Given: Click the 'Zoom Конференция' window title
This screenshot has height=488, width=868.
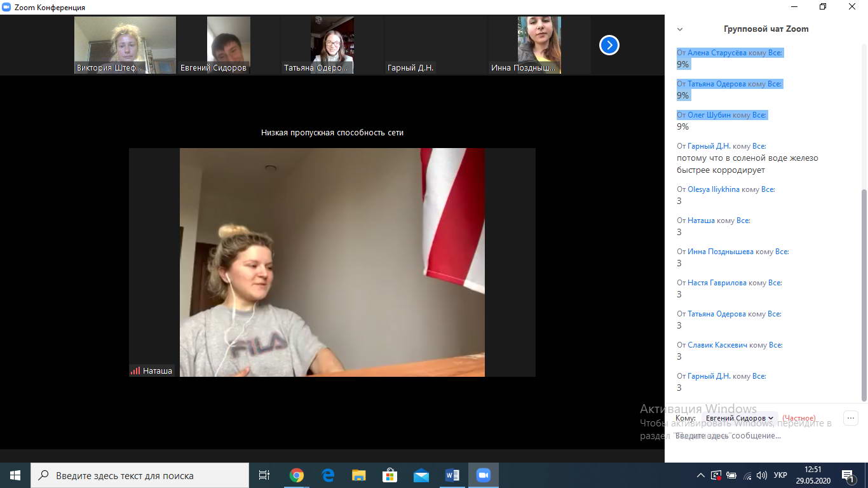Looking at the screenshot, I should pos(50,8).
